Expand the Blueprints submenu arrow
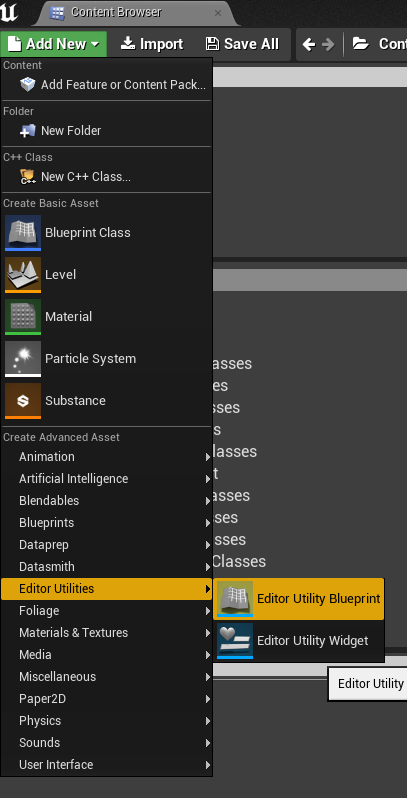Viewport: 407px width, 798px height. click(x=208, y=523)
